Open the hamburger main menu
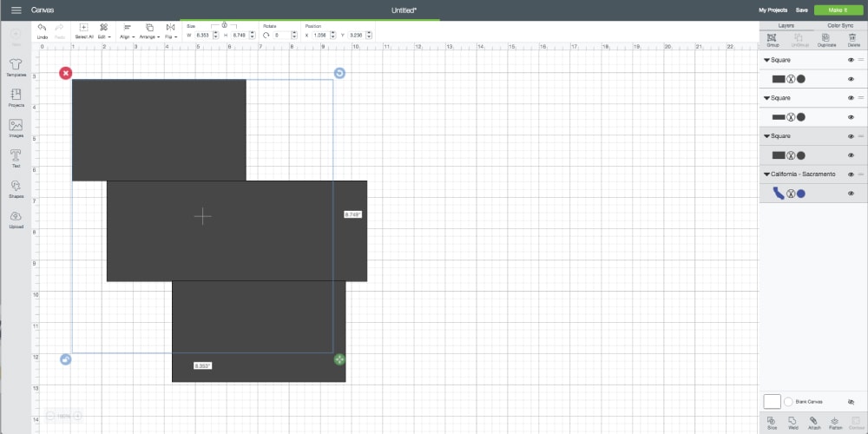The height and width of the screenshot is (434, 868). tap(16, 10)
